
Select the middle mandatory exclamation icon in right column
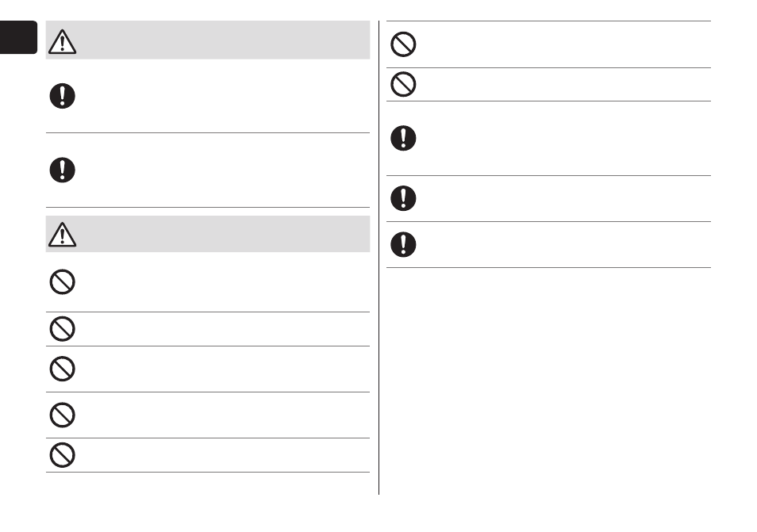pos(403,198)
